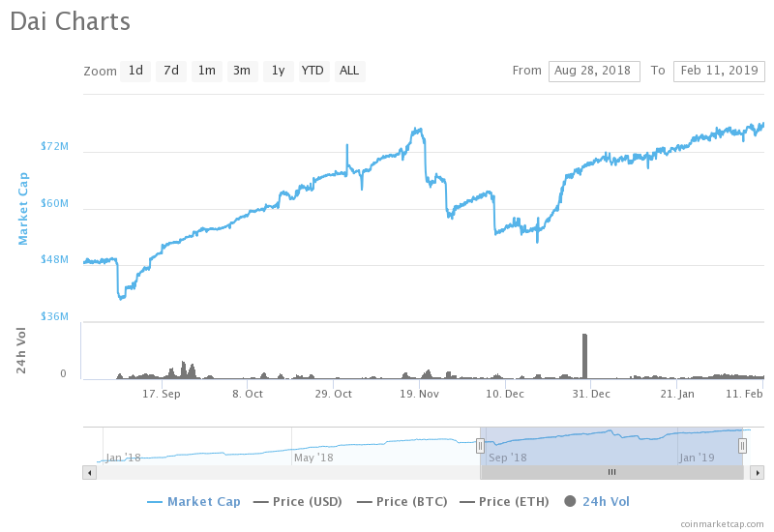Toggle Price (ETH) series in legend

[x=504, y=502]
